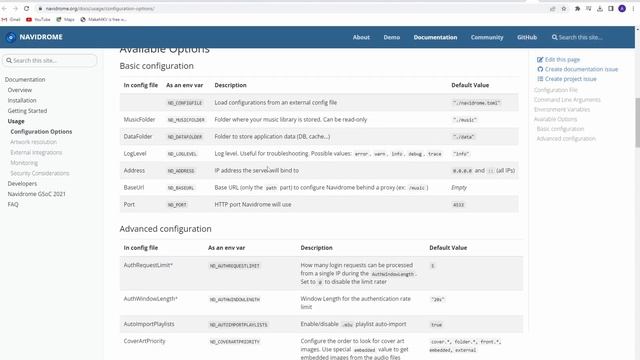Image resolution: width=640 pixels, height=360 pixels.
Task: Select Usage in the sidebar
Action: [x=16, y=121]
